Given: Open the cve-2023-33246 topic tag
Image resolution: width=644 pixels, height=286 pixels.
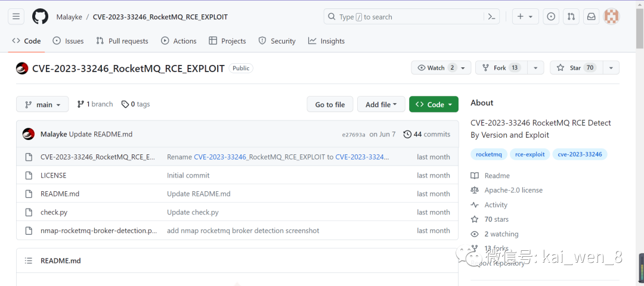Looking at the screenshot, I should pyautogui.click(x=580, y=155).
